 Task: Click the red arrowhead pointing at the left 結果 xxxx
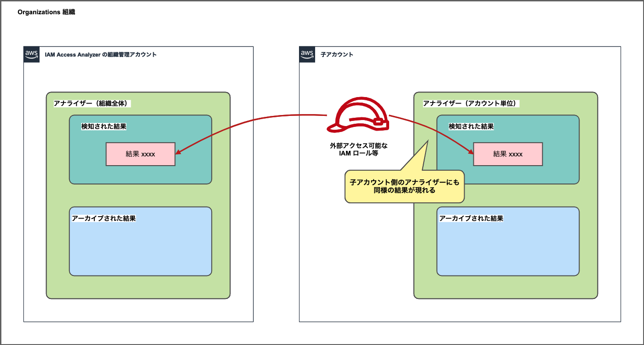point(178,153)
